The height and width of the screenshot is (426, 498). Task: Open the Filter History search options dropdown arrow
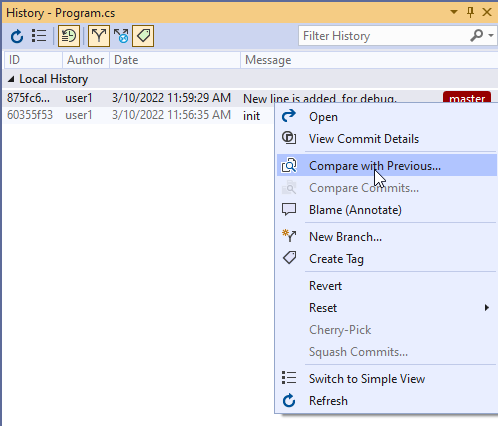click(x=491, y=35)
